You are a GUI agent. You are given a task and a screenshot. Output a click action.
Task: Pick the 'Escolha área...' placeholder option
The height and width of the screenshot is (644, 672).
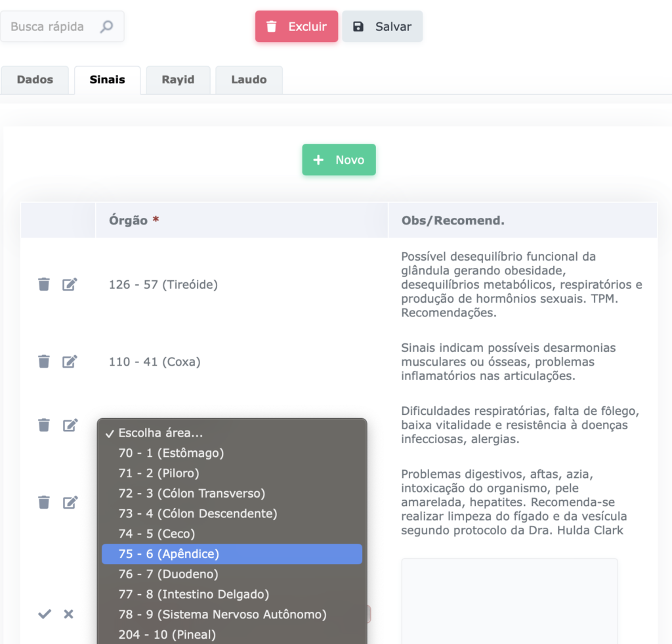[x=232, y=433]
